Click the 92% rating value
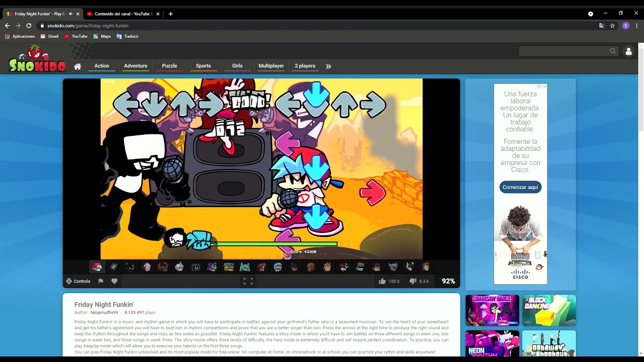The image size is (644, 362). coord(448,281)
